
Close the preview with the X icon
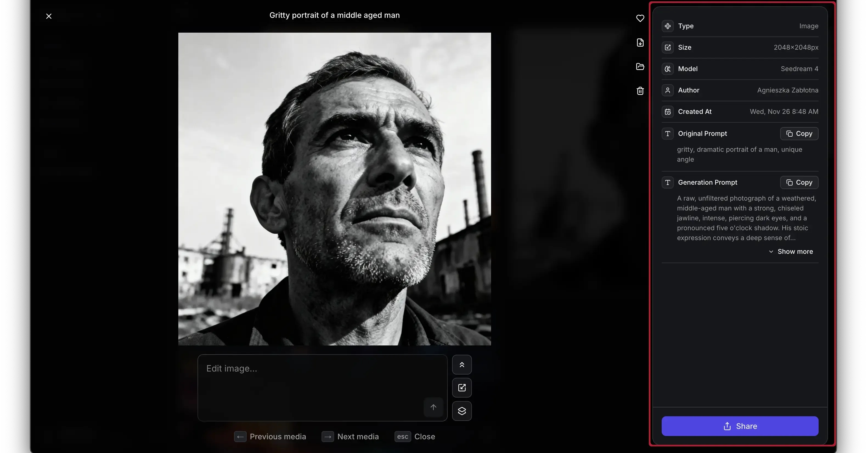point(49,16)
